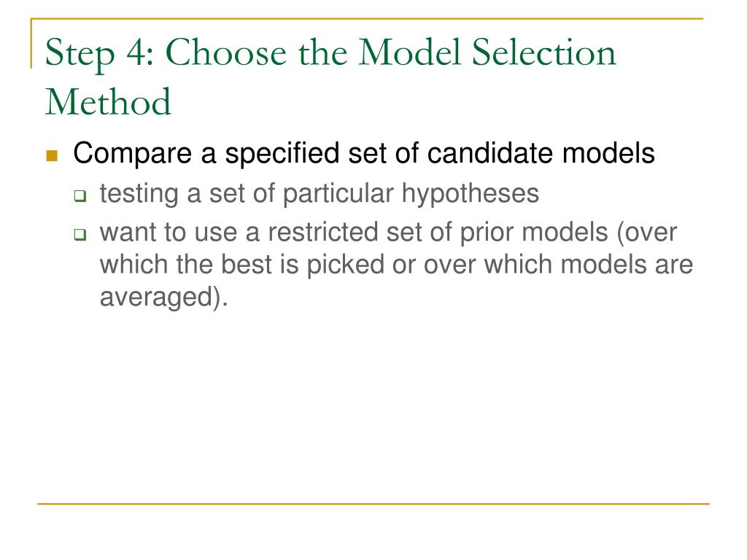Click hollow bullet beside 'testing a set'
This screenshot has height=560, width=747.
[80, 195]
